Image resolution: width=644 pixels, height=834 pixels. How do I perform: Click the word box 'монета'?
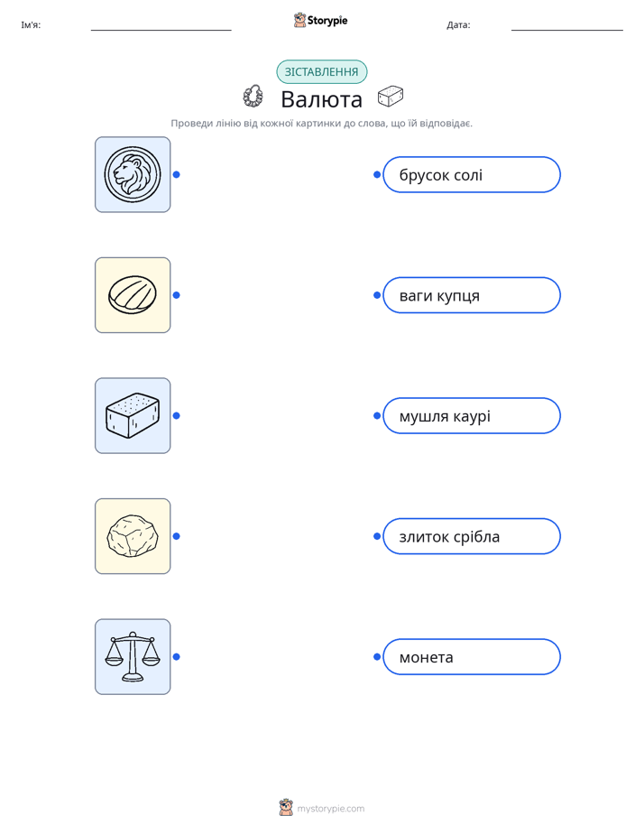[472, 657]
